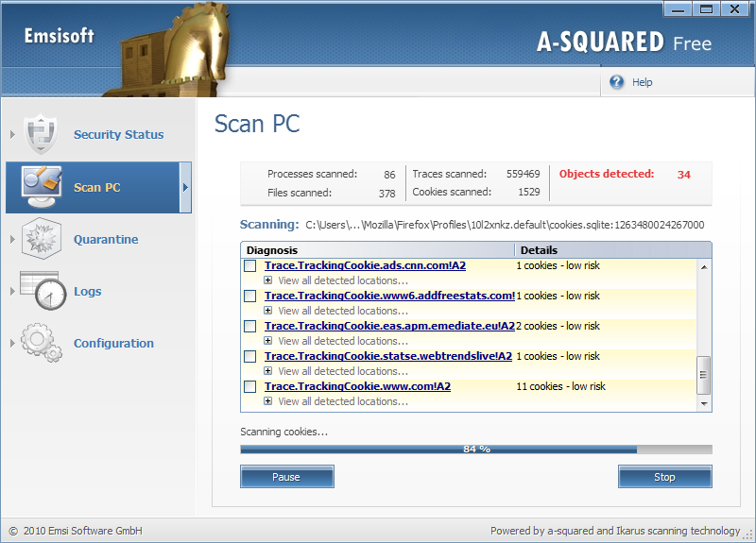The height and width of the screenshot is (543, 756).
Task: Expand detected locations under statse.webtrendslive
Action: (268, 370)
